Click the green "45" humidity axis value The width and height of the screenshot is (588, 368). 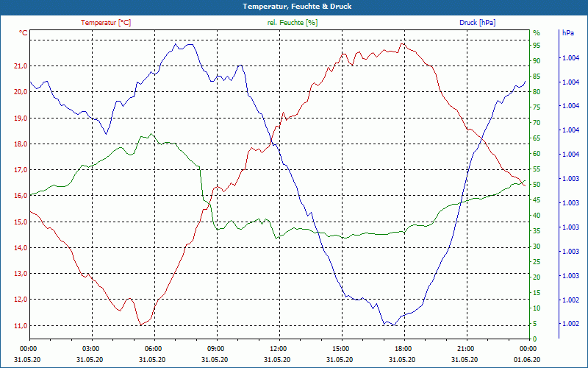(x=537, y=200)
